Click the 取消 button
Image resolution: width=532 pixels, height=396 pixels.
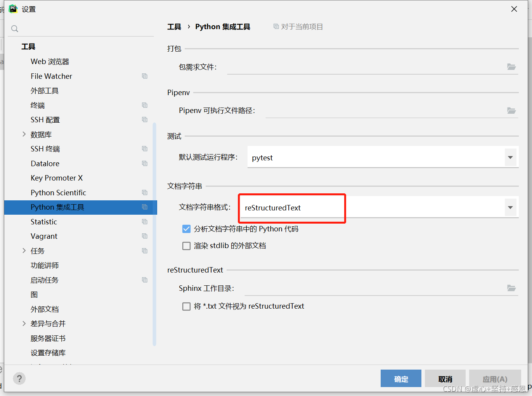pos(445,379)
